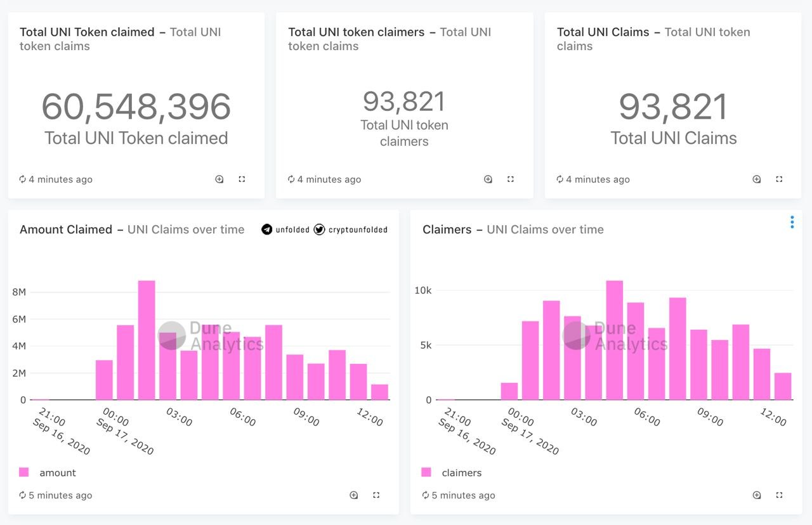Click the Telegram icon next to unfolded
The image size is (812, 525).
click(x=267, y=230)
